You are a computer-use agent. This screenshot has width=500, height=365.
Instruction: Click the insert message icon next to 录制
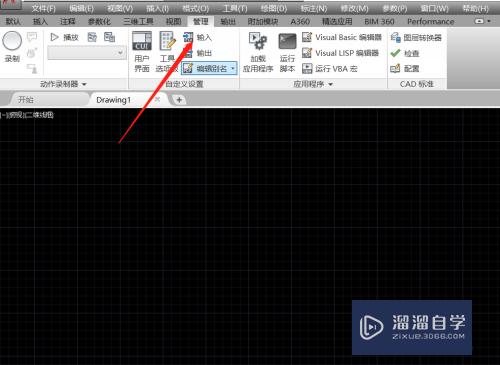point(32,36)
